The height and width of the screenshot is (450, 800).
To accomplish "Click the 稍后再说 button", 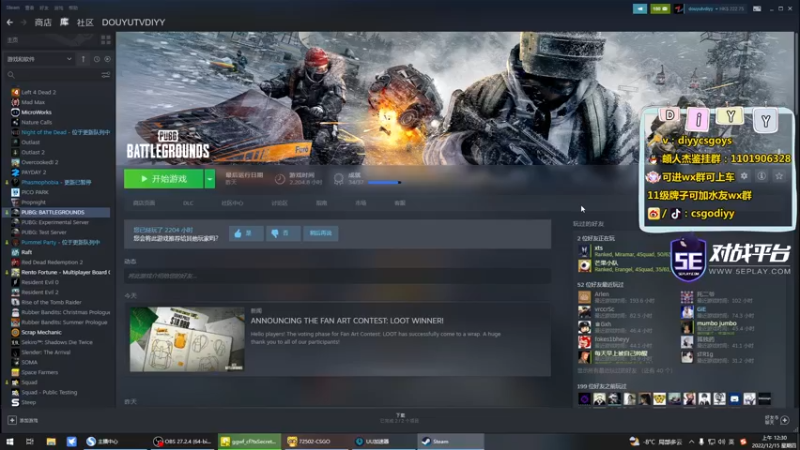I will coord(320,233).
